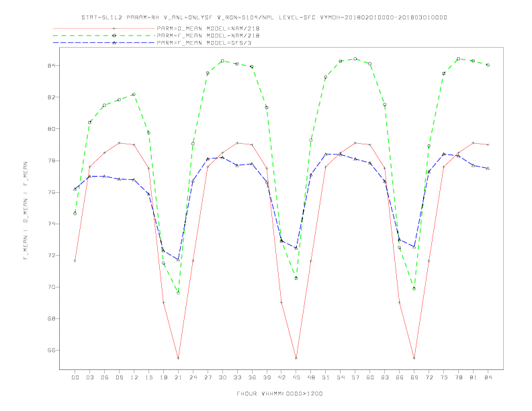Image resolution: width=532 pixels, height=411 pixels.
Task: Select legend entry PARM=F_MEAN MODEL=GFS/3
Action: coord(204,43)
